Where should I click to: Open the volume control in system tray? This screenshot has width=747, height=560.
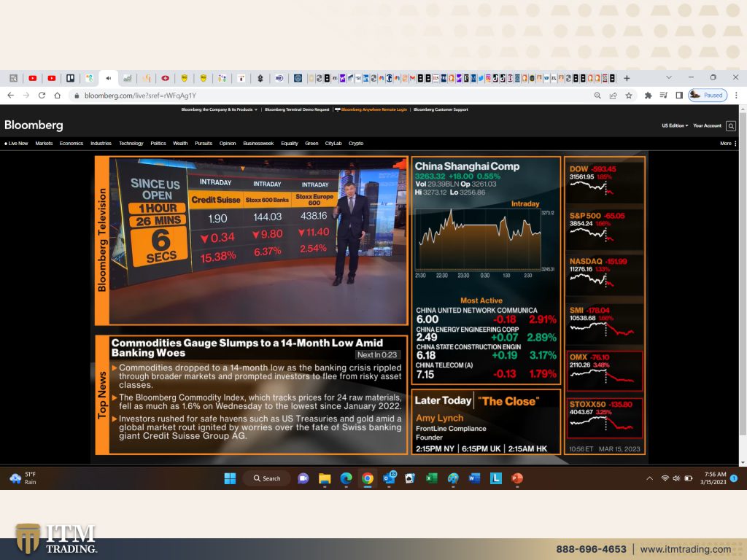click(676, 478)
